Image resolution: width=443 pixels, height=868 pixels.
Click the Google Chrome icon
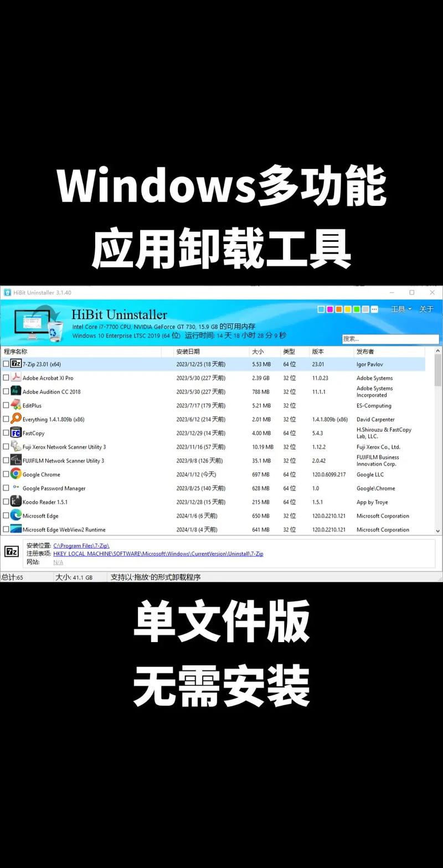[x=16, y=474]
